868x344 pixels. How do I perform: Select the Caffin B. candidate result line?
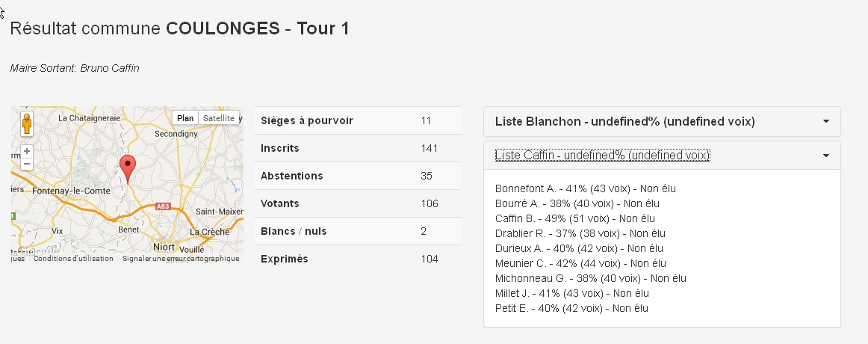(x=574, y=218)
